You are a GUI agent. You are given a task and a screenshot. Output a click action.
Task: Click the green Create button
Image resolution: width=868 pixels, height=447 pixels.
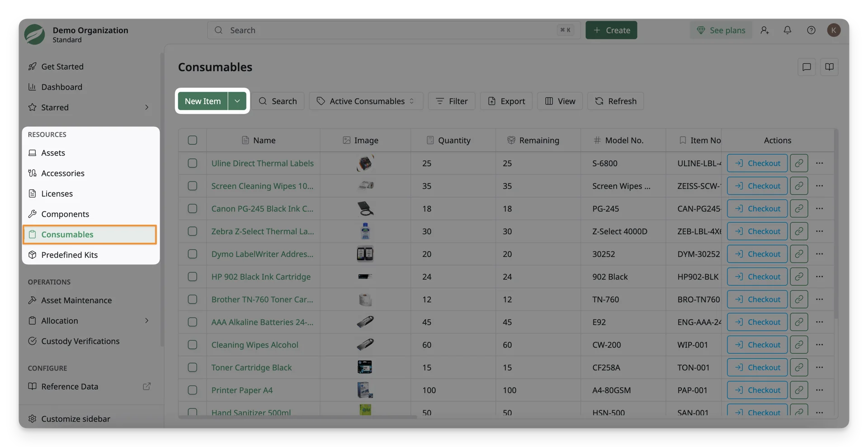point(611,30)
